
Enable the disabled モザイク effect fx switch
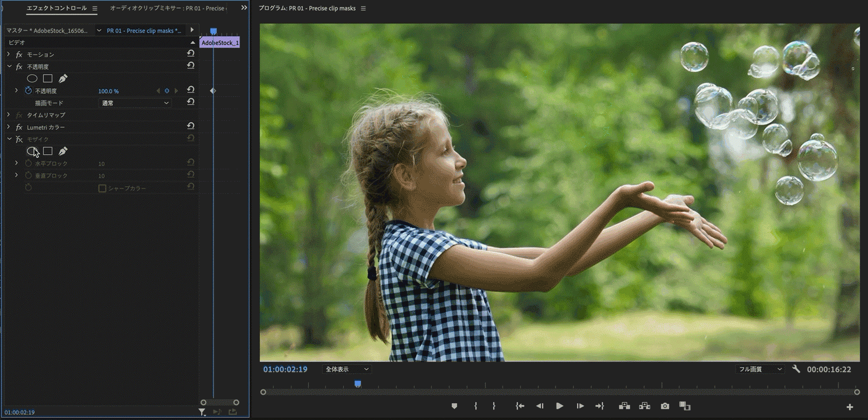19,139
